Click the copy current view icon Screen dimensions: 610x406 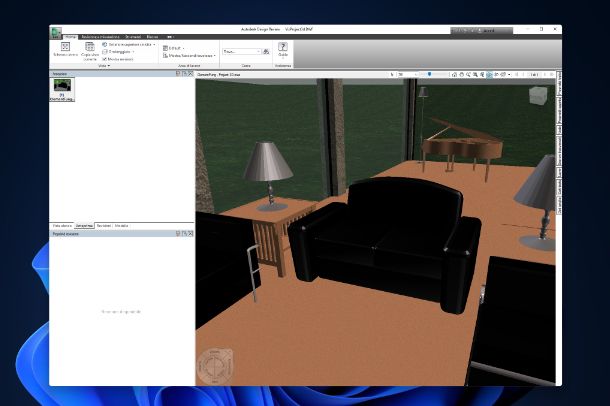click(90, 47)
